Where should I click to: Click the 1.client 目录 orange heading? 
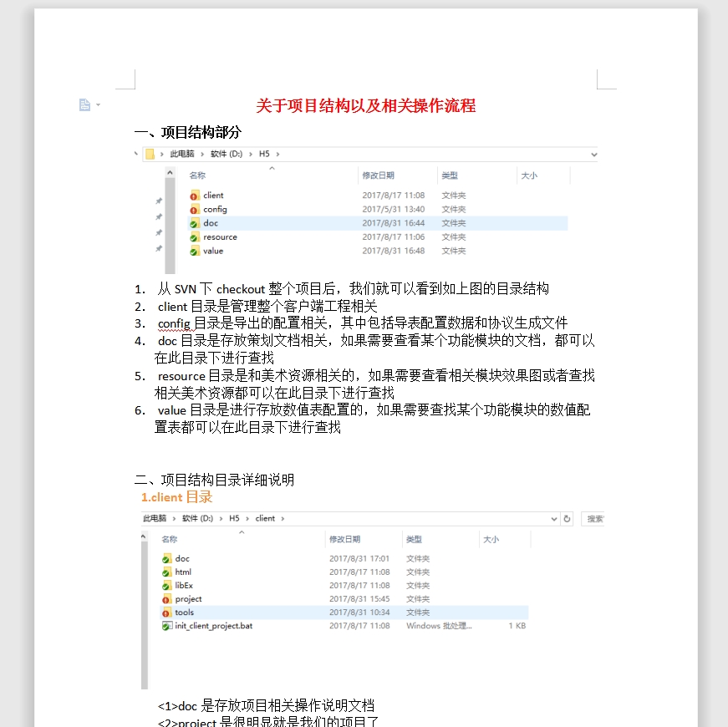(x=176, y=497)
